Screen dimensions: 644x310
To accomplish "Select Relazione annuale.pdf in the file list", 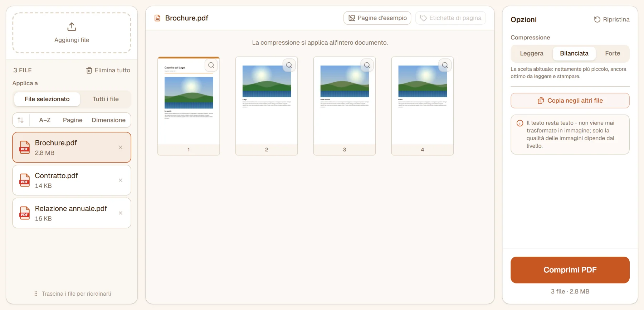I will pos(72,213).
